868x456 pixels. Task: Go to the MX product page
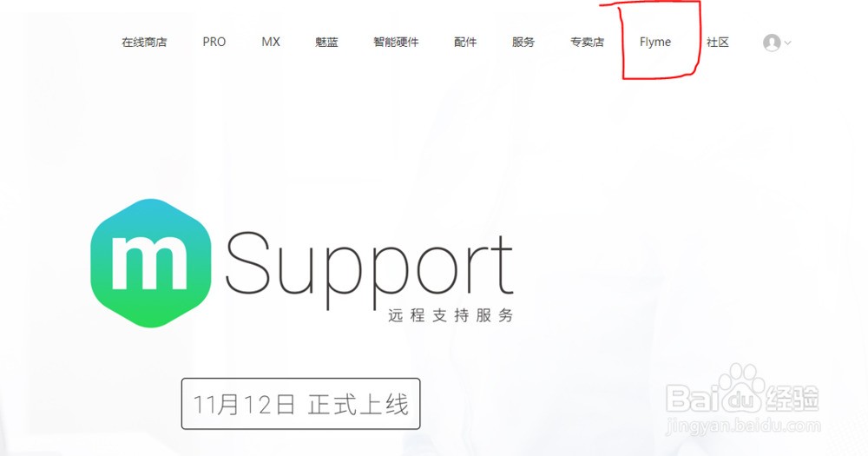[271, 42]
